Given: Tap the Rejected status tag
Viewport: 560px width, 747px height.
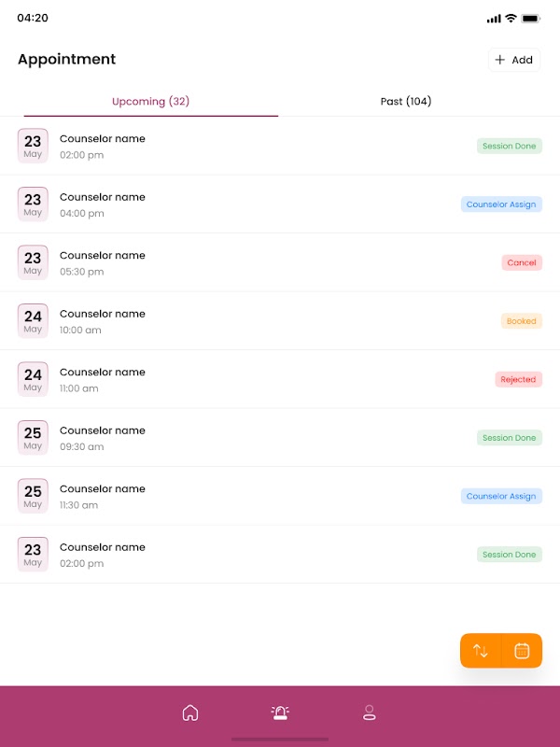Looking at the screenshot, I should [518, 380].
